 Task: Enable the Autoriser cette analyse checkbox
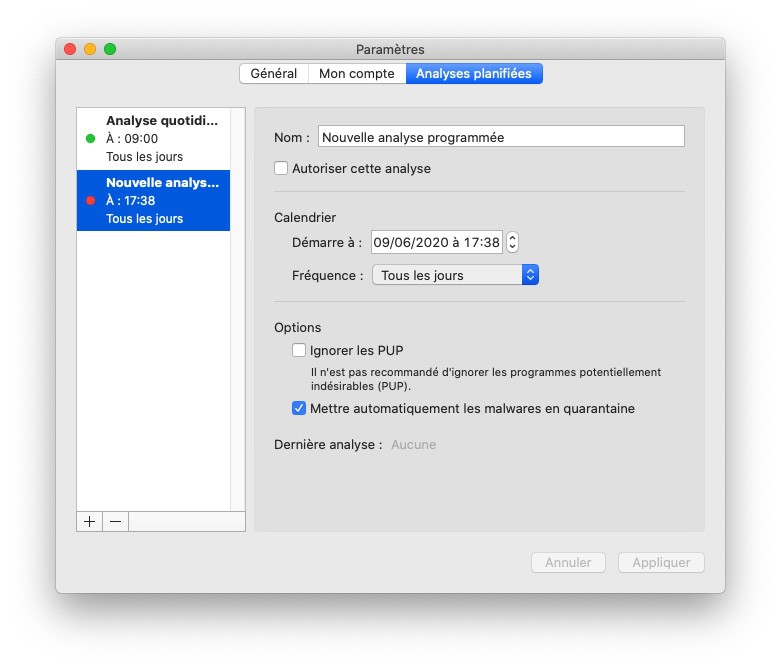coord(281,169)
